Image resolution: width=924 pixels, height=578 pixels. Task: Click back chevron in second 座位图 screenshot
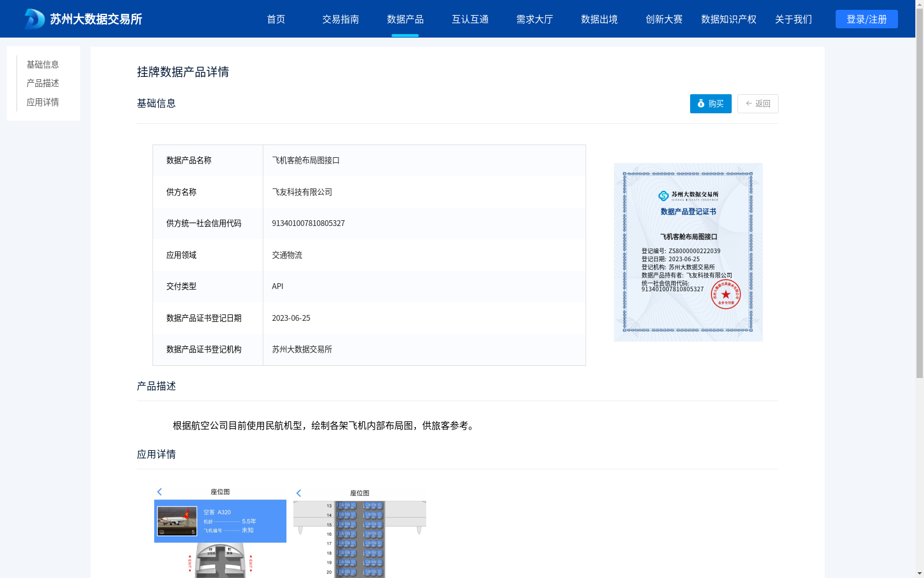299,493
